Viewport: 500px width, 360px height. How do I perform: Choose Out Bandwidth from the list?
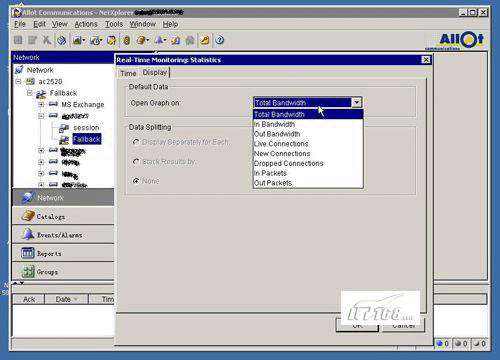[308, 134]
